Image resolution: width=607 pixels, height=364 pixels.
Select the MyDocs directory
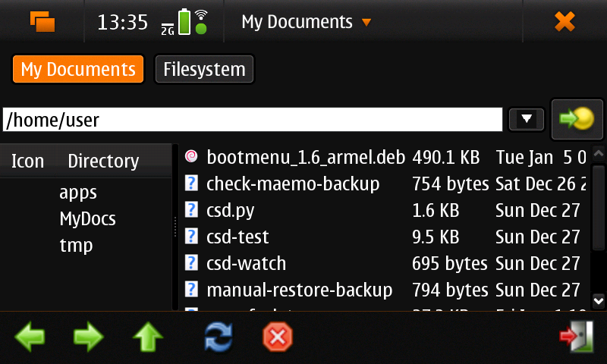coord(87,219)
